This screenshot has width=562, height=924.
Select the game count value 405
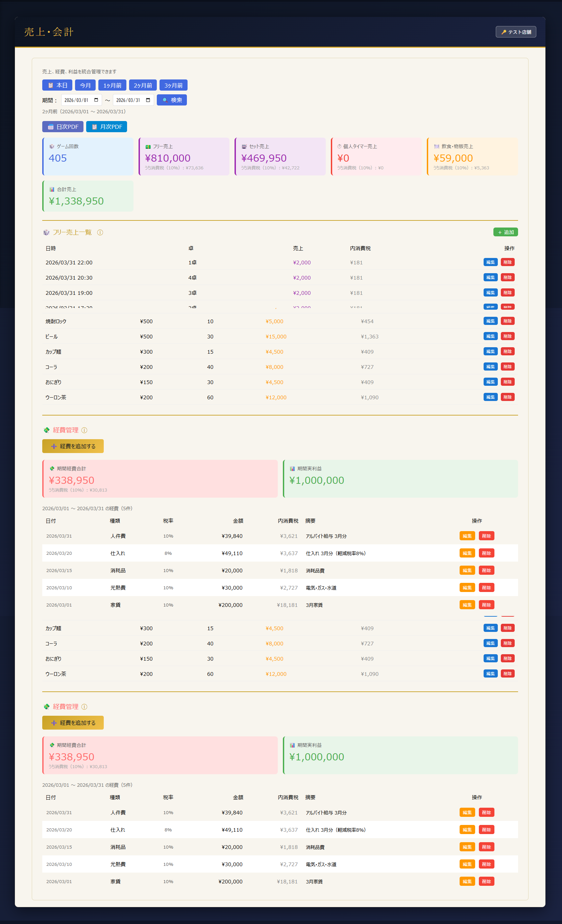(x=58, y=158)
